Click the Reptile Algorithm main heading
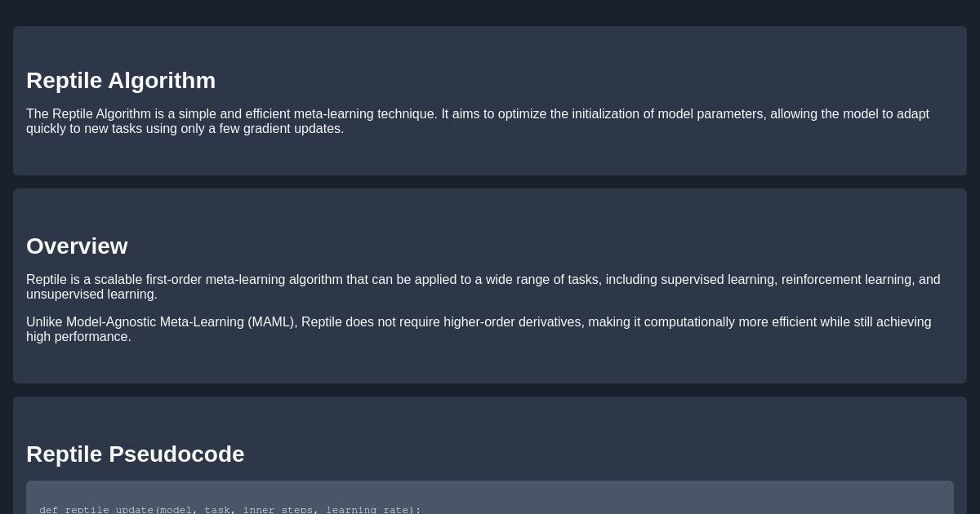 point(121,81)
